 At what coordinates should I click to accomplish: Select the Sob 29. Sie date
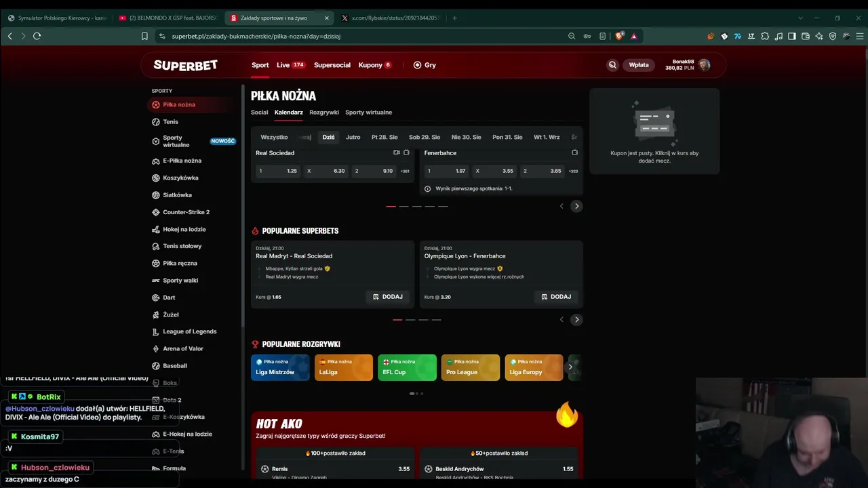point(425,137)
